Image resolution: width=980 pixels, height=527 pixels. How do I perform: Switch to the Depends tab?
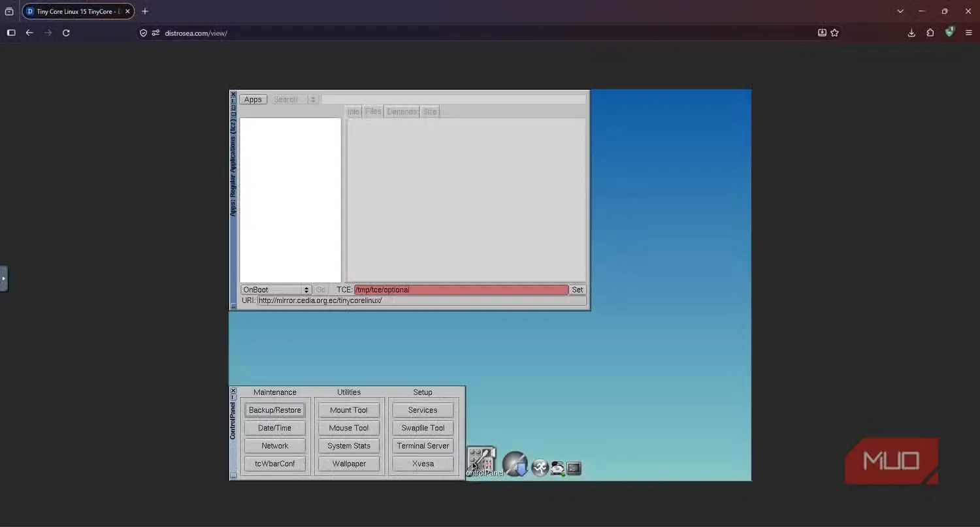tap(402, 112)
